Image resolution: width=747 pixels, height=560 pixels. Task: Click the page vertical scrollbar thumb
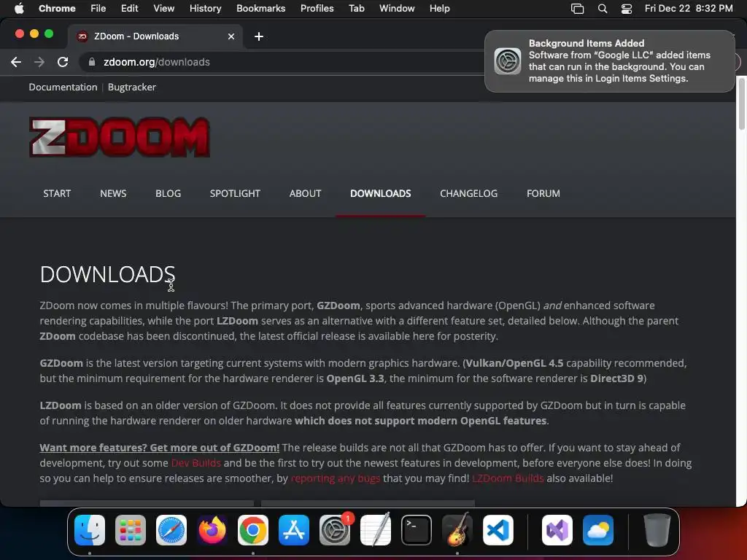[741, 104]
